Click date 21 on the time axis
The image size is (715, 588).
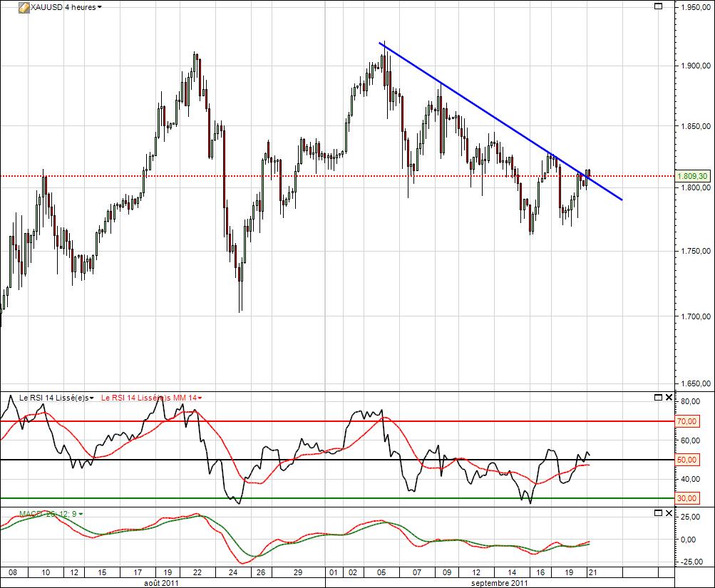pyautogui.click(x=590, y=572)
